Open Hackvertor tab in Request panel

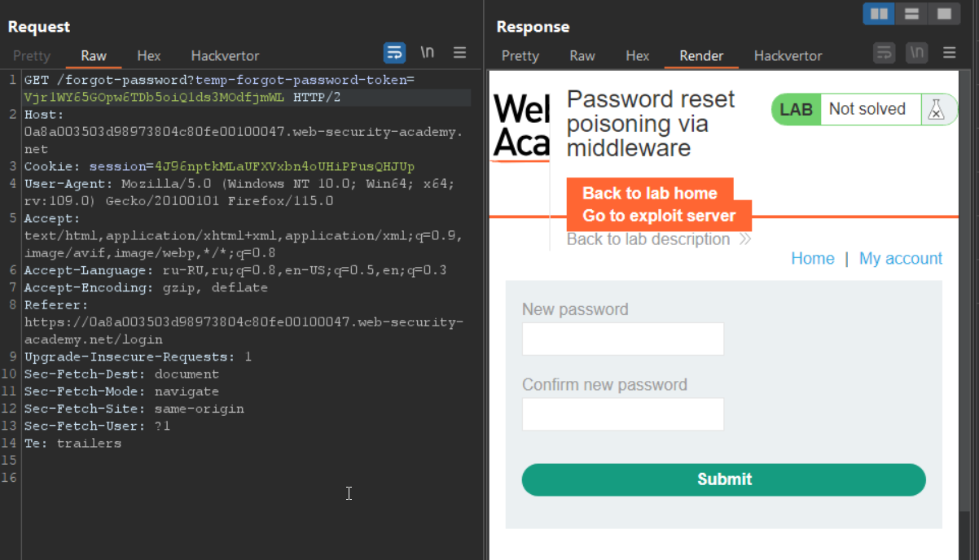coord(225,56)
